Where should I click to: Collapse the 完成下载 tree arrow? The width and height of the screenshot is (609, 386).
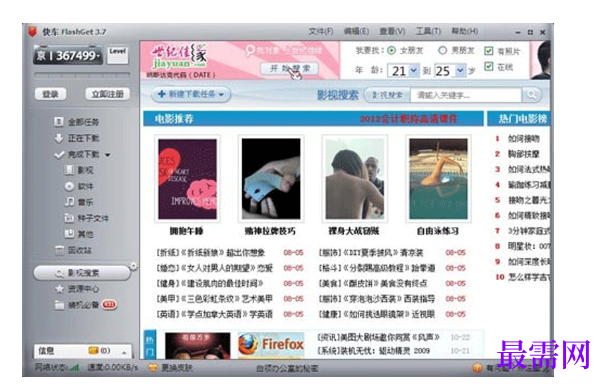pos(108,155)
